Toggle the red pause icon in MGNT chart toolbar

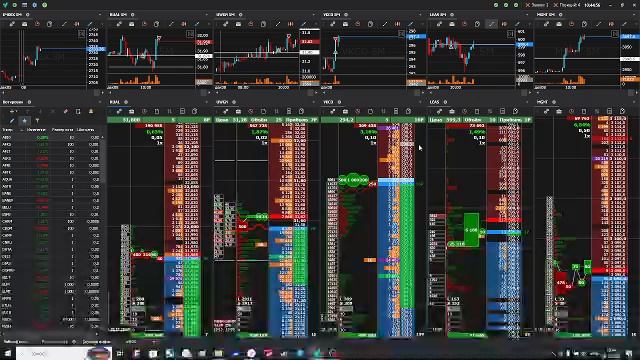[611, 24]
